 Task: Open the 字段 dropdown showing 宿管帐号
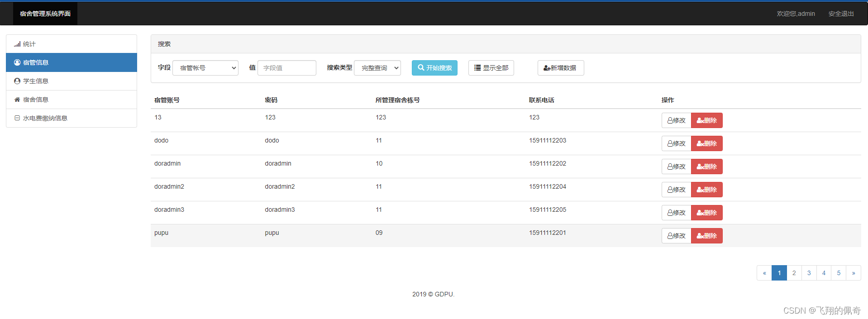click(x=205, y=68)
